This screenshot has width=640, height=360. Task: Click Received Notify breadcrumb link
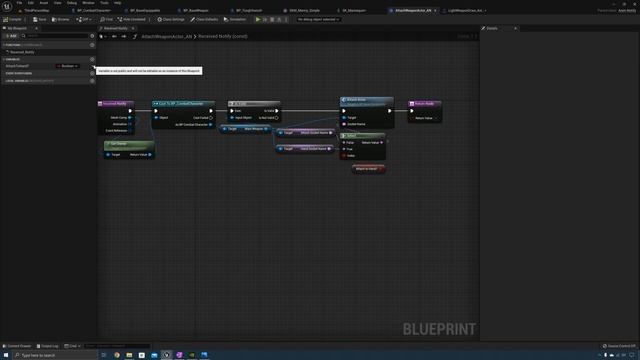click(222, 36)
